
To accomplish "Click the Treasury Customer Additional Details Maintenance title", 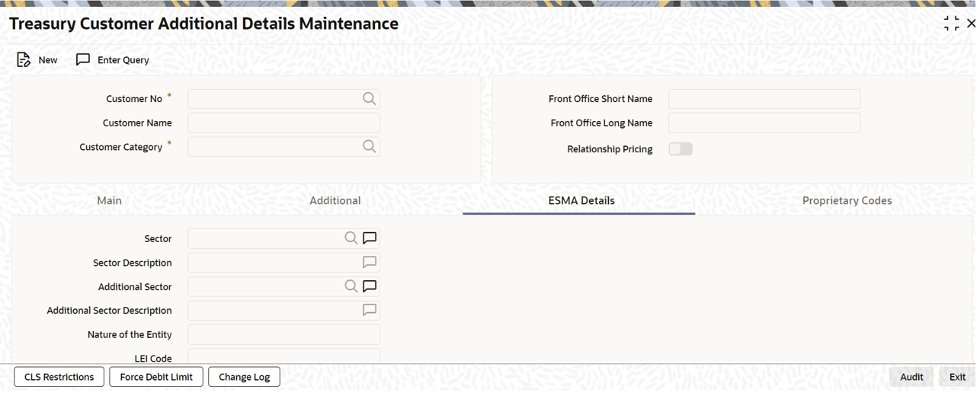I will [203, 24].
